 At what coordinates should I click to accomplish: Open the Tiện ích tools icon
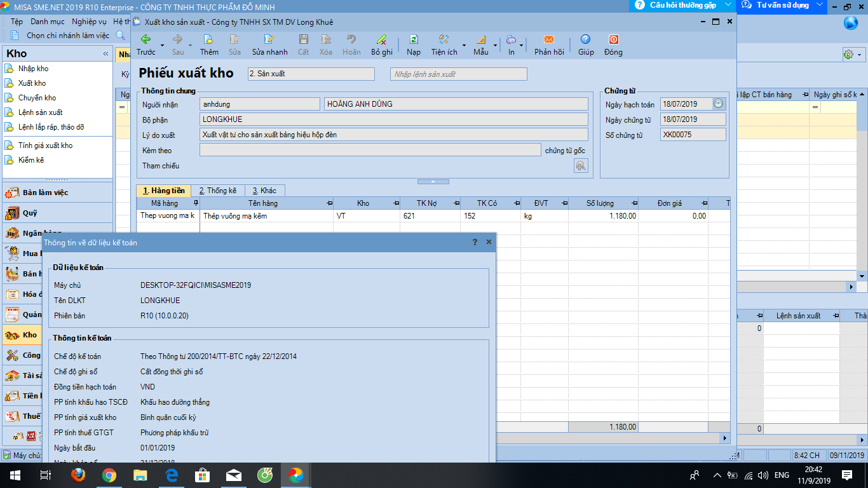click(444, 39)
